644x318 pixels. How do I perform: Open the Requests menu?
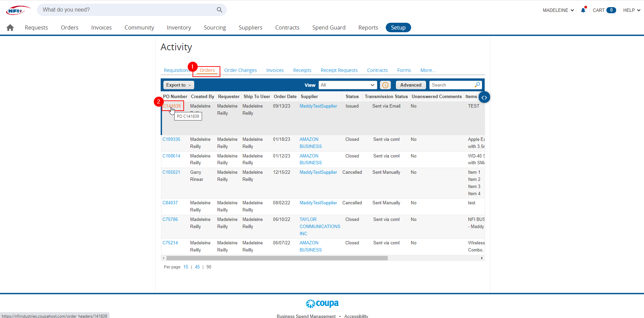[x=36, y=27]
